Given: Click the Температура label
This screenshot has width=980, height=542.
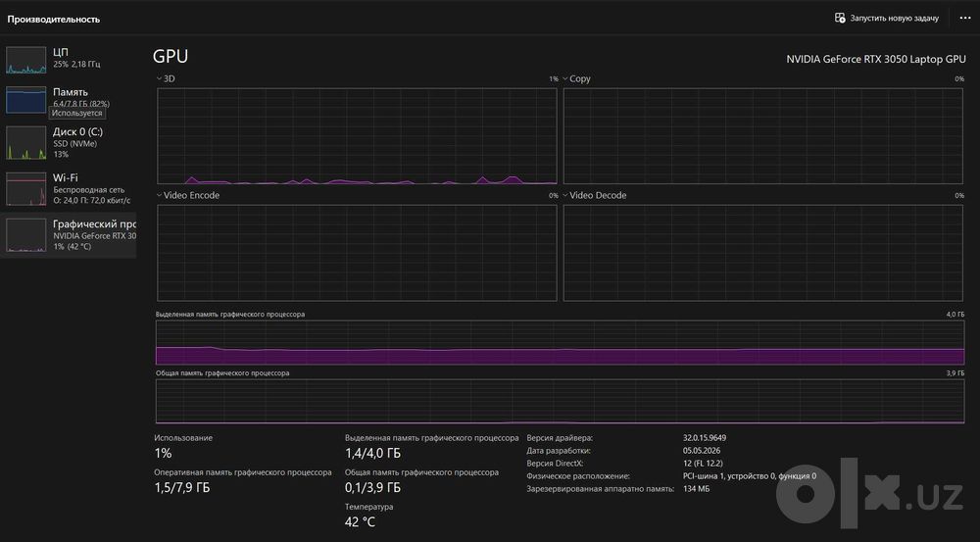Looking at the screenshot, I should point(368,507).
